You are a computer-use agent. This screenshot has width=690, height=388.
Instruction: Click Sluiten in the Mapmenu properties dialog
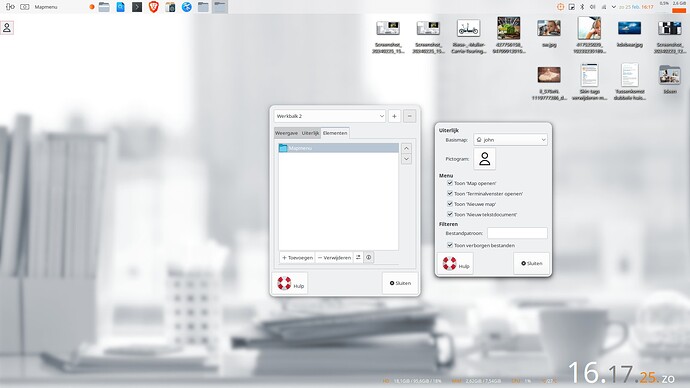(x=532, y=264)
